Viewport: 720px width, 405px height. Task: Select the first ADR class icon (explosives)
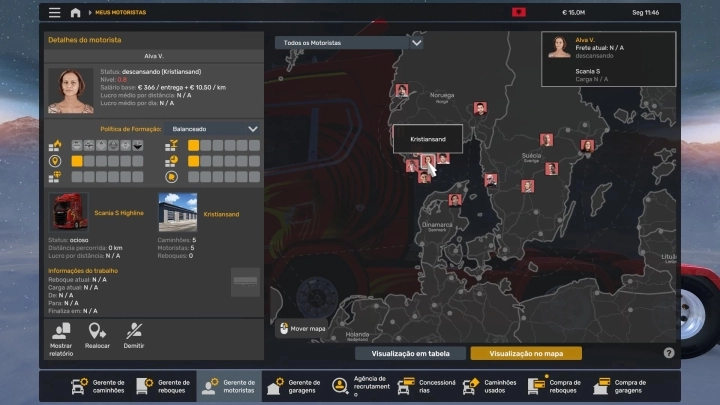(77, 146)
